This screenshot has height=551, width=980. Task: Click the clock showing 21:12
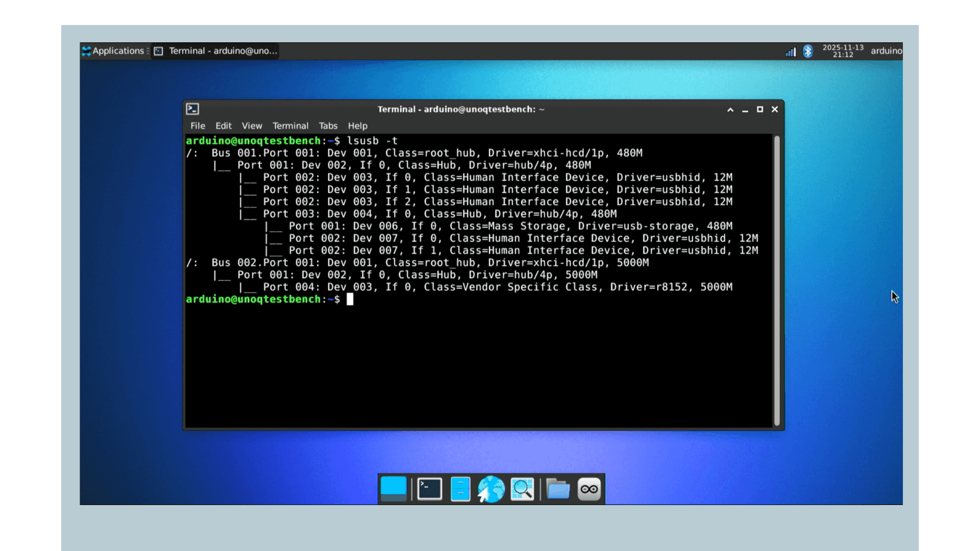pos(842,51)
